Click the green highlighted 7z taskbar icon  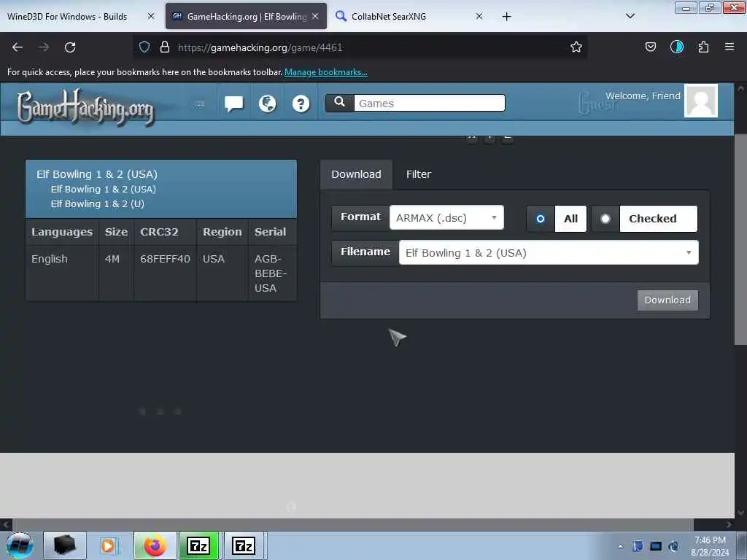tap(198, 545)
